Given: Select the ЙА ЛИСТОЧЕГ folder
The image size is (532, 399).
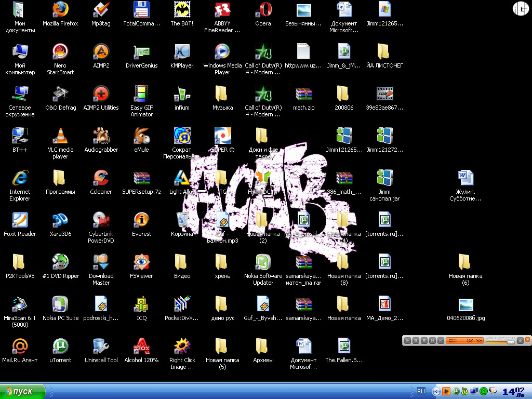Looking at the screenshot, I should click(x=384, y=56).
